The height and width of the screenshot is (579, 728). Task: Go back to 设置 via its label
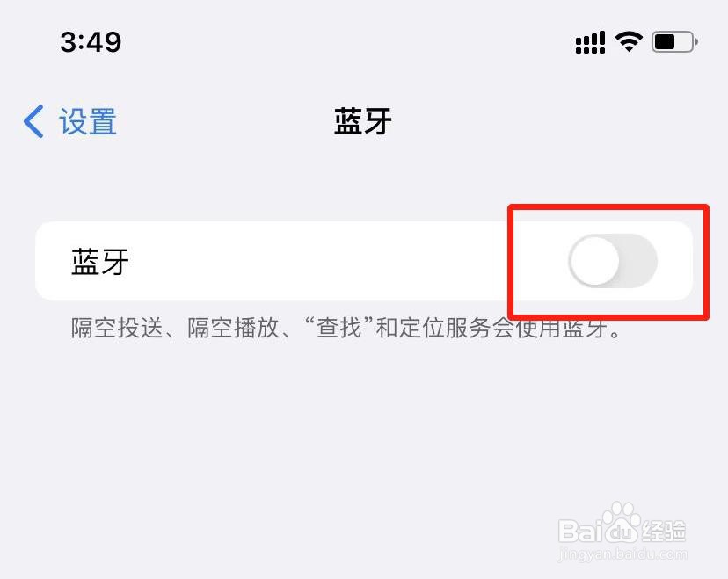[x=88, y=121]
